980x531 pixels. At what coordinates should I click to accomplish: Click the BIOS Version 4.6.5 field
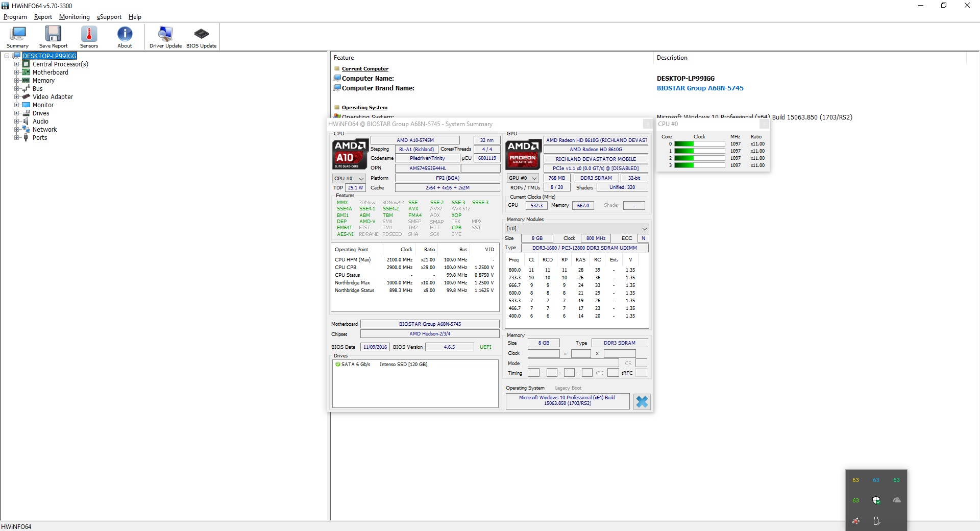449,347
